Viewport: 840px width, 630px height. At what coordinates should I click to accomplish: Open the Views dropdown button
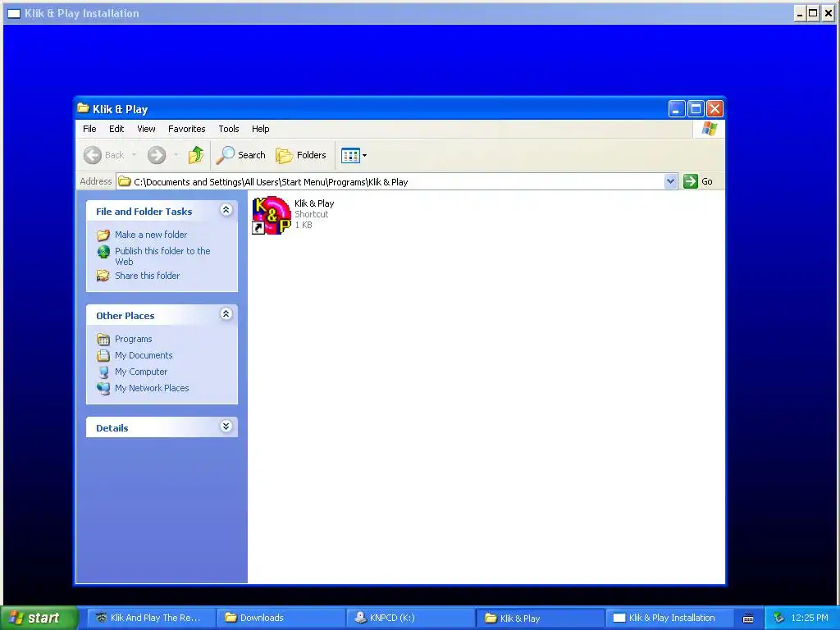(x=354, y=155)
